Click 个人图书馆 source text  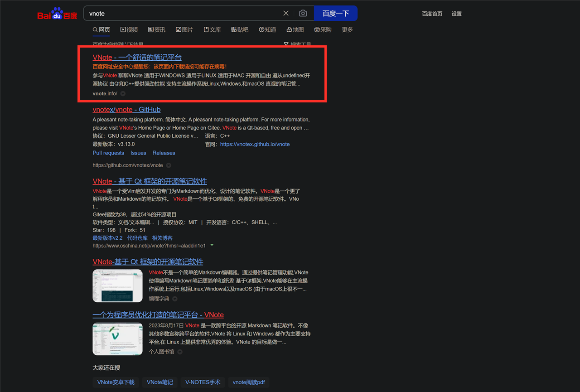161,352
